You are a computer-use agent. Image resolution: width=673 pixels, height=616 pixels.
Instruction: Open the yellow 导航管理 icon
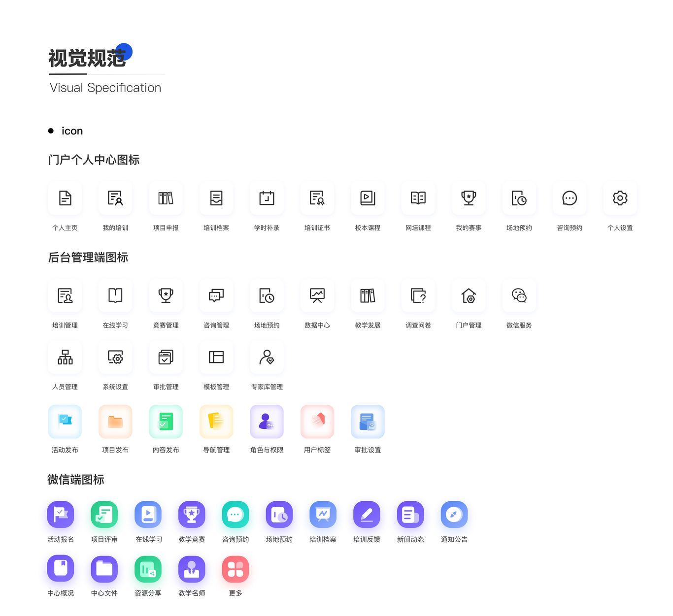click(x=216, y=421)
